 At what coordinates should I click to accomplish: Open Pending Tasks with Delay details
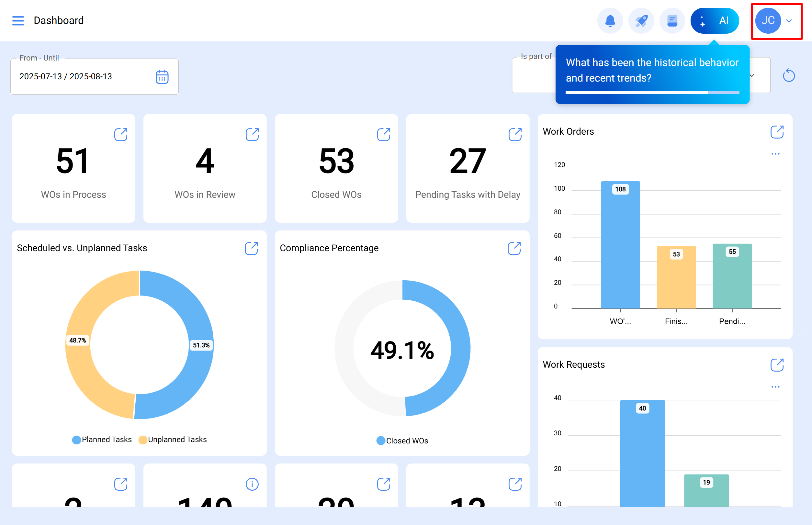click(x=515, y=134)
